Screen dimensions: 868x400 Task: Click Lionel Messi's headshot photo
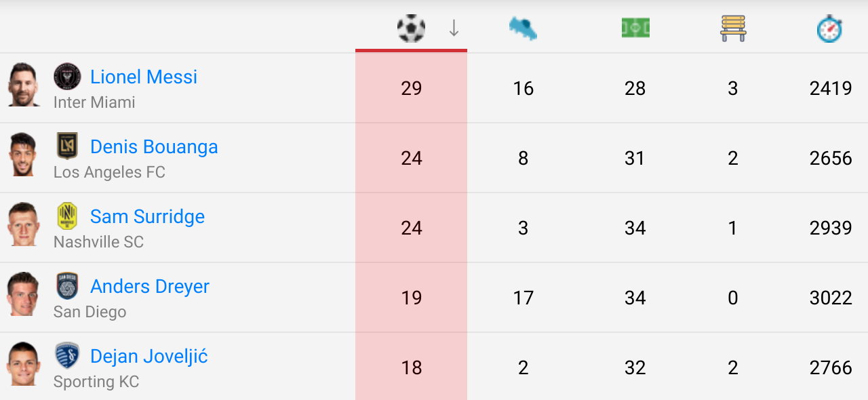tap(24, 85)
